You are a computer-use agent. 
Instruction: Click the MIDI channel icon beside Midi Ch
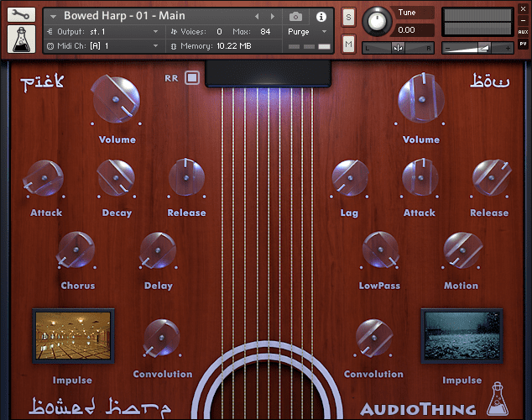point(50,46)
